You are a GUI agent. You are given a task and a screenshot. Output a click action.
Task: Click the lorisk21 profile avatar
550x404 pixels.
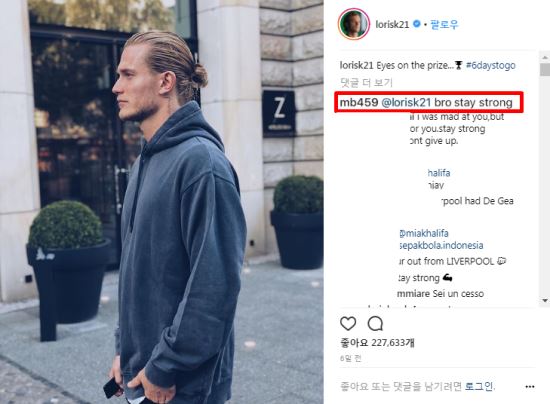354,24
